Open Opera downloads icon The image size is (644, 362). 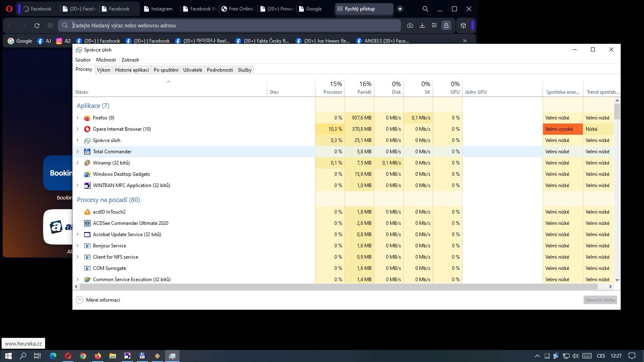(422, 25)
